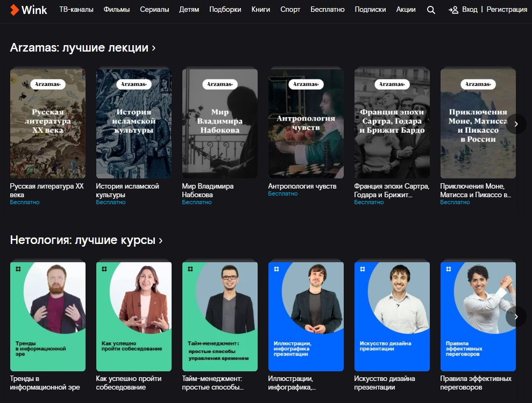This screenshot has height=403, width=532.
Task: Select Книги in the top navigation
Action: click(x=260, y=10)
